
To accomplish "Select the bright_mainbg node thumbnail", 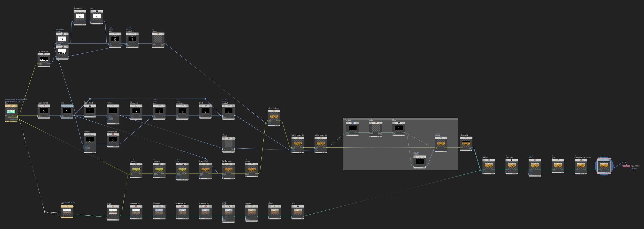I will click(274, 117).
